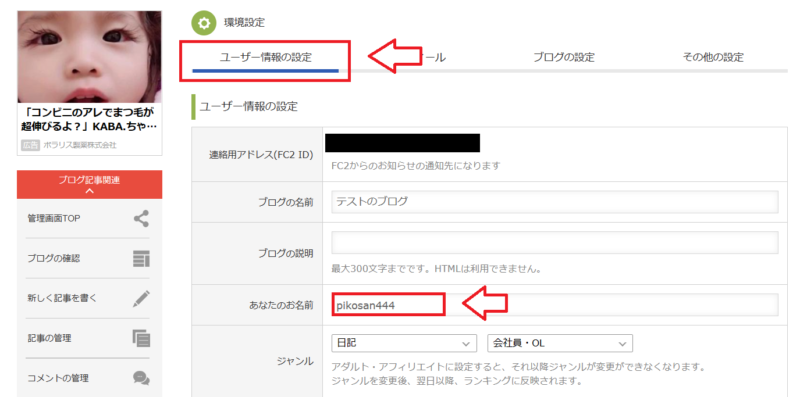Click the ad headline 「コンビニのアレでまつ毛が
The height and width of the screenshot is (397, 800).
(89, 112)
